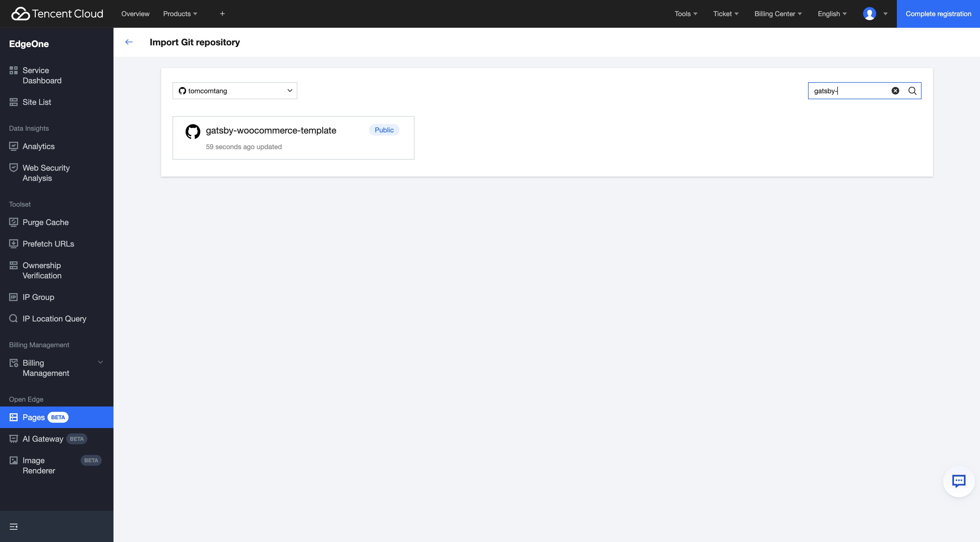Click the Site List icon

click(x=13, y=102)
